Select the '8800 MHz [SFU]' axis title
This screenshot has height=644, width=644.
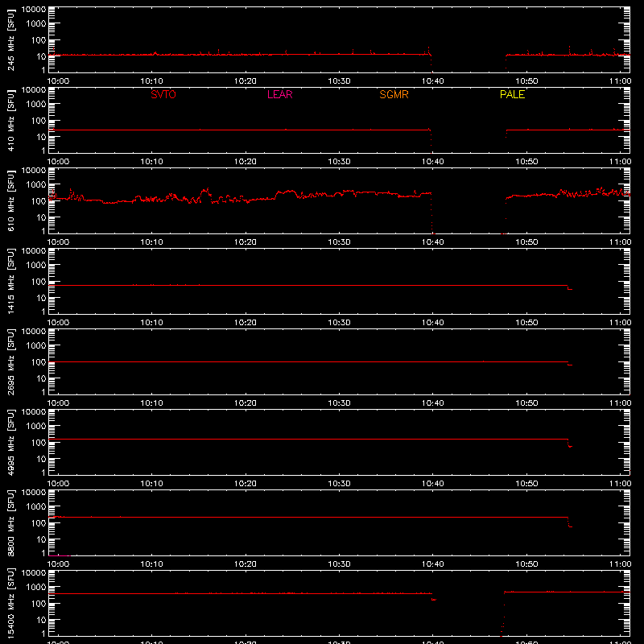click(x=10, y=522)
